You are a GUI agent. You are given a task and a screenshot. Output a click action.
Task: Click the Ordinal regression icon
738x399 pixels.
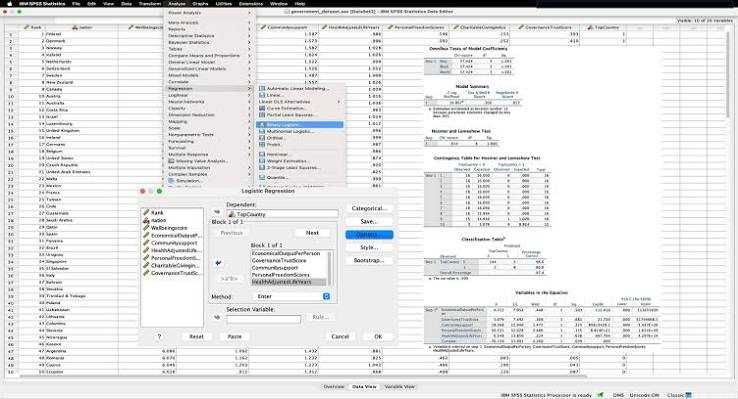tap(262, 138)
